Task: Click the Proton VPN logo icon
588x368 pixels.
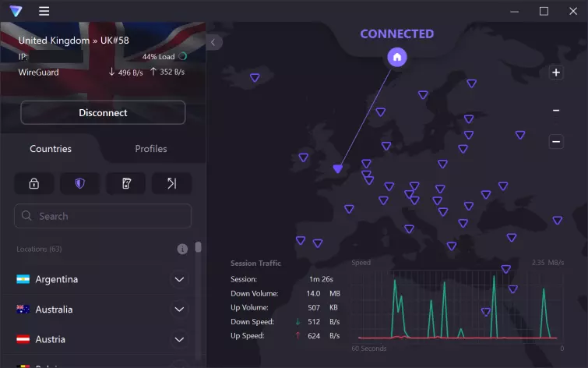Action: [16, 11]
